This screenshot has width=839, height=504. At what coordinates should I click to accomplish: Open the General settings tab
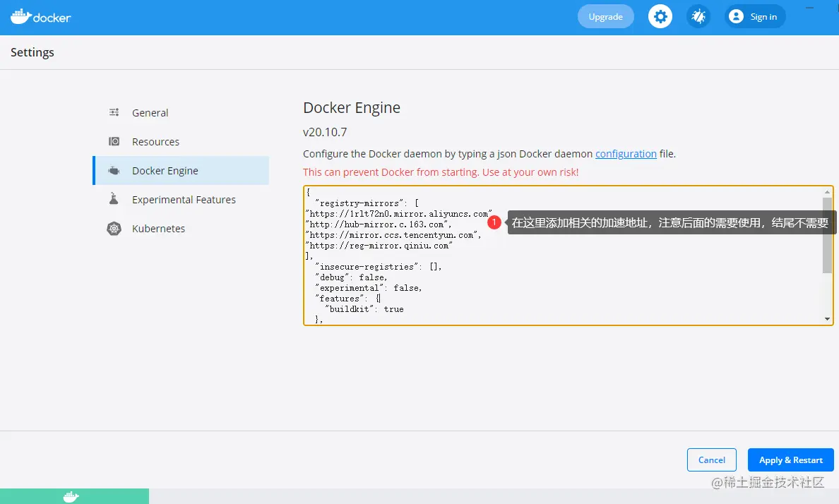181,113
